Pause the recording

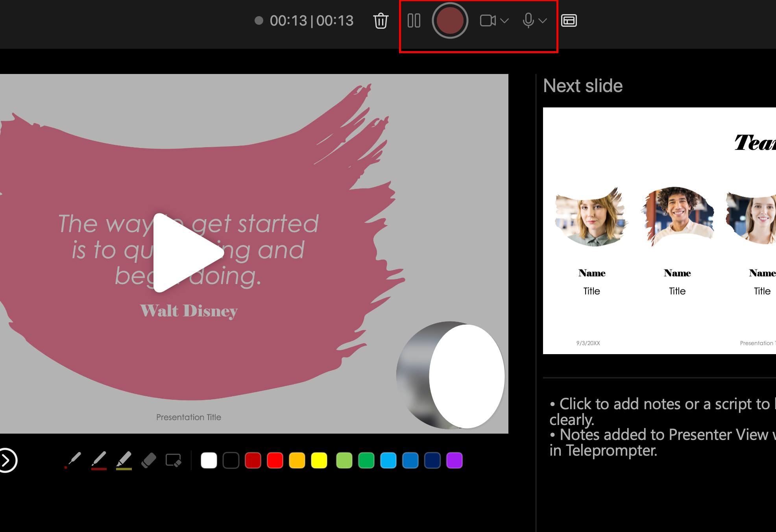click(x=414, y=20)
